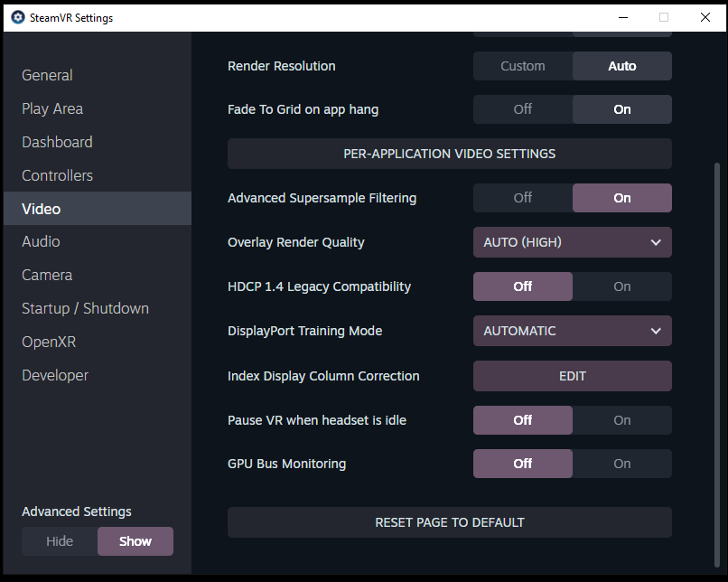
Task: Close the SteamVR Settings window
Action: point(705,18)
